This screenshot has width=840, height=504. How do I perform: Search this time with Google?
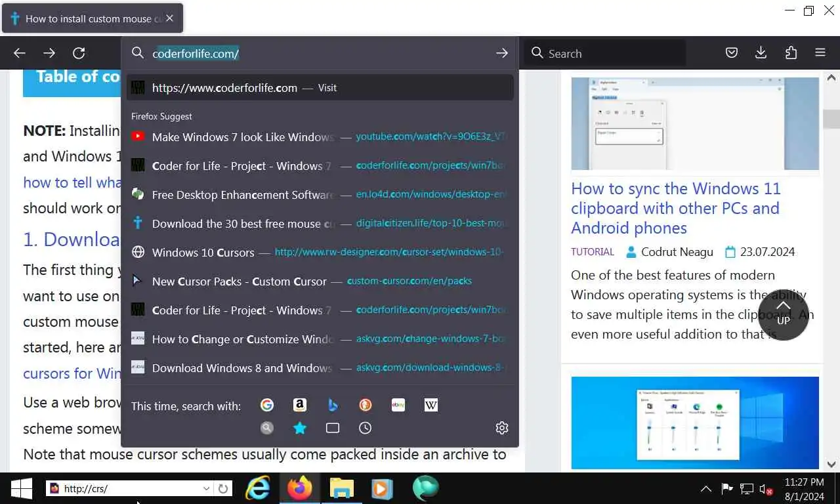(267, 406)
